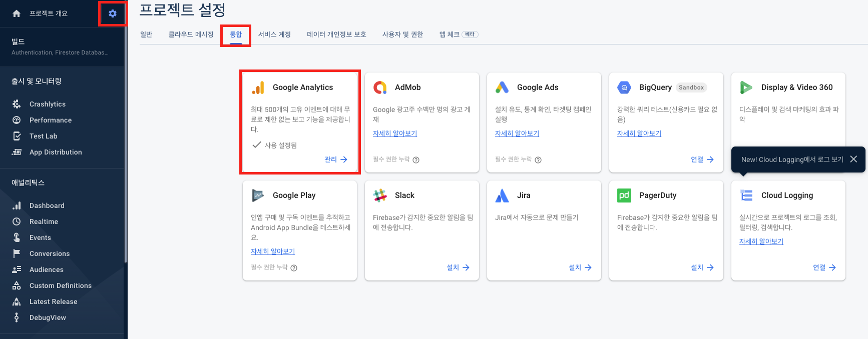Viewport: 868px width, 339px height.
Task: Select the 통합 tab
Action: 236,34
